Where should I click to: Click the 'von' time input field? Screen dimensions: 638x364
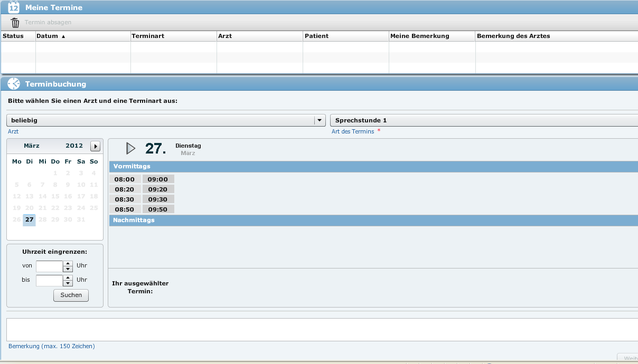[x=50, y=266]
